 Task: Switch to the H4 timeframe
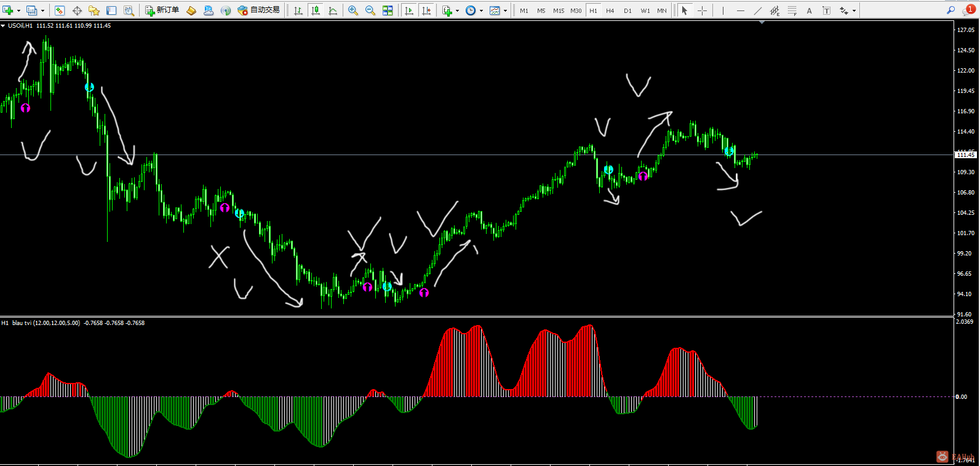(x=610, y=10)
